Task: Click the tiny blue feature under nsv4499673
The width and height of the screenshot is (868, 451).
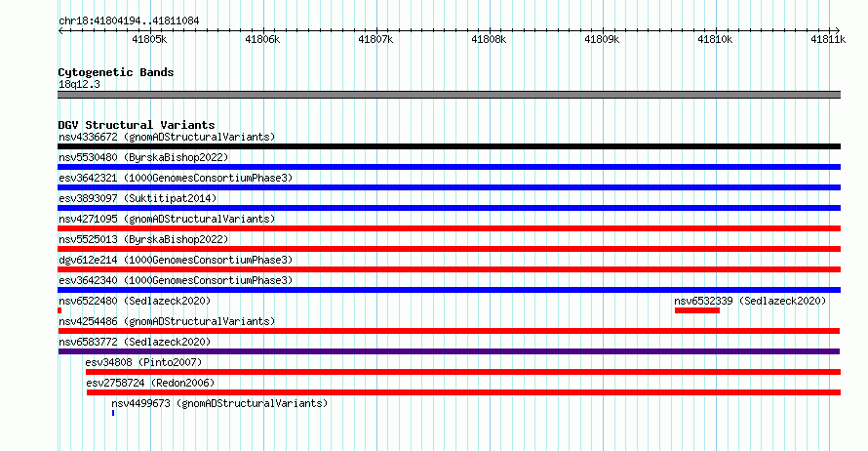Action: [x=113, y=413]
